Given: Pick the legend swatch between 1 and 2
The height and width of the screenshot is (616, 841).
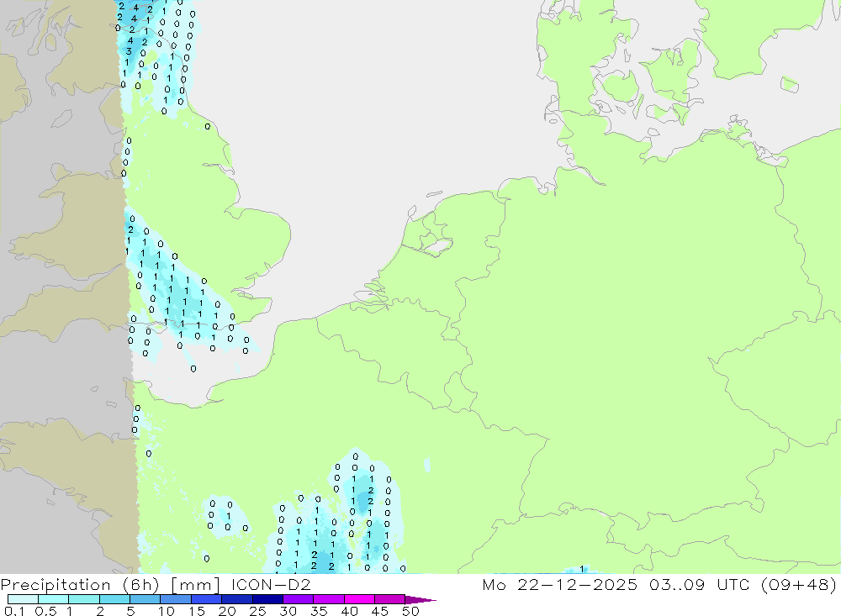Looking at the screenshot, I should 84,599.
